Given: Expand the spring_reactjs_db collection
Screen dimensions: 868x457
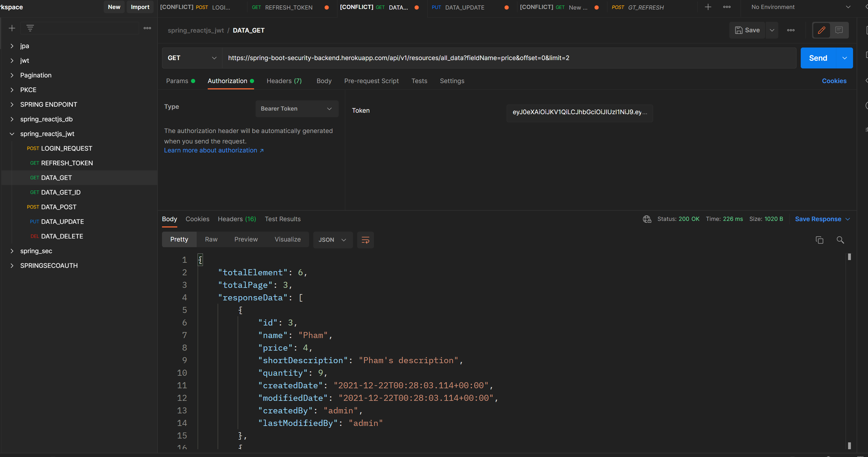Looking at the screenshot, I should tap(12, 119).
